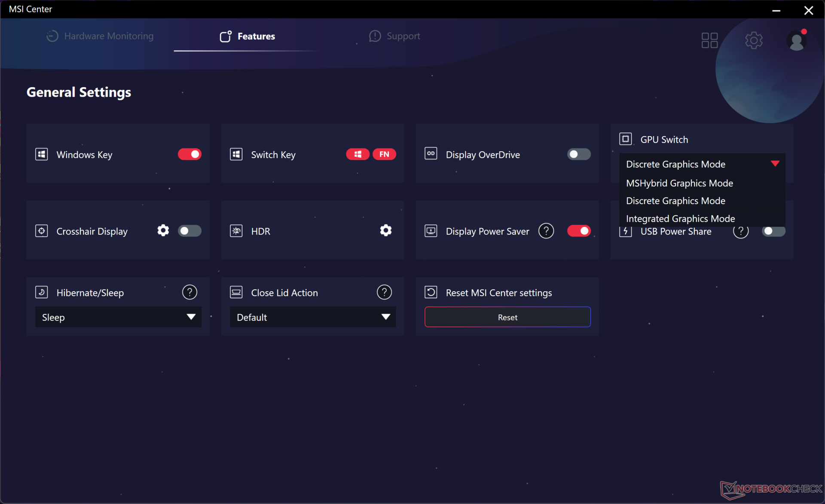Select MSHybrid Graphics Mode option

point(679,183)
